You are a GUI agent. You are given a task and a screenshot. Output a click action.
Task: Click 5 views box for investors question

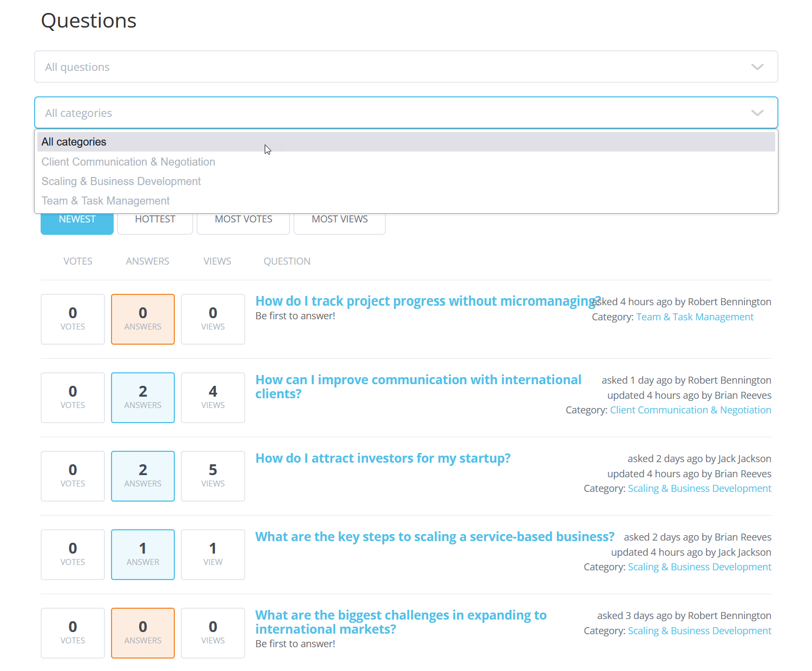pos(213,476)
